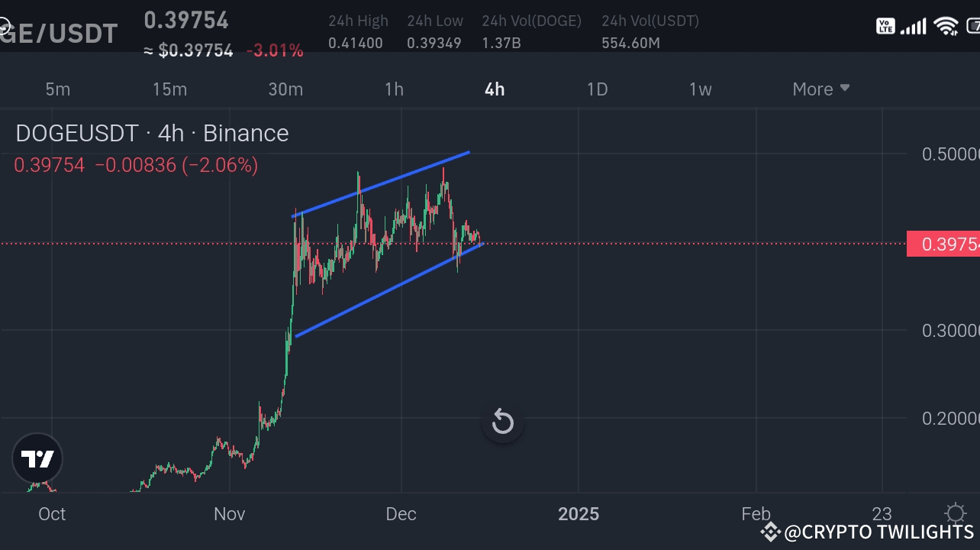Screen dimensions: 980x550
Task: Click the VoLTE indicator icon
Action: pyautogui.click(x=886, y=26)
